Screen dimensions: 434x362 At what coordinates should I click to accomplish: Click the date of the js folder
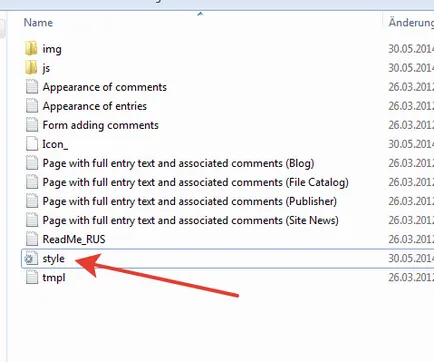click(411, 68)
